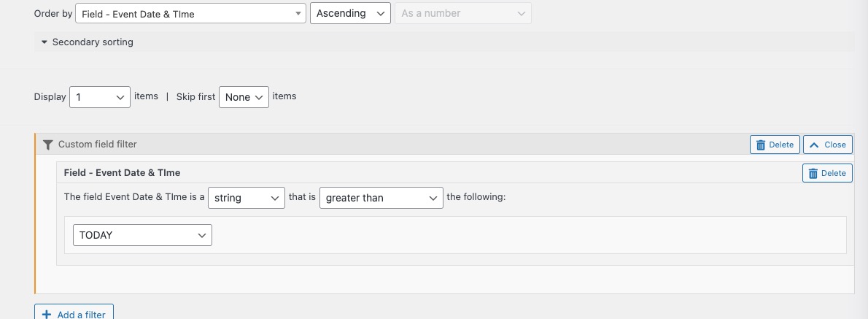
Task: Click the plus icon on Add a filter
Action: tap(47, 315)
